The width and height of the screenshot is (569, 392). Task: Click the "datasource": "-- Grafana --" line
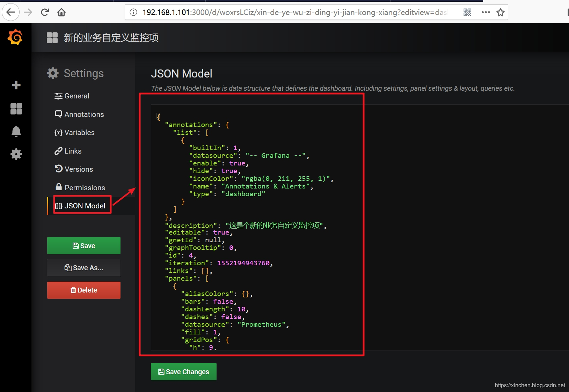[x=249, y=155]
